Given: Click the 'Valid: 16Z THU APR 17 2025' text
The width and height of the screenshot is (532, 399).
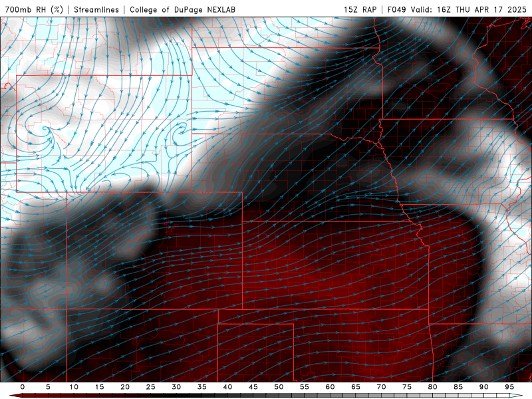Looking at the screenshot, I should click(x=469, y=9).
